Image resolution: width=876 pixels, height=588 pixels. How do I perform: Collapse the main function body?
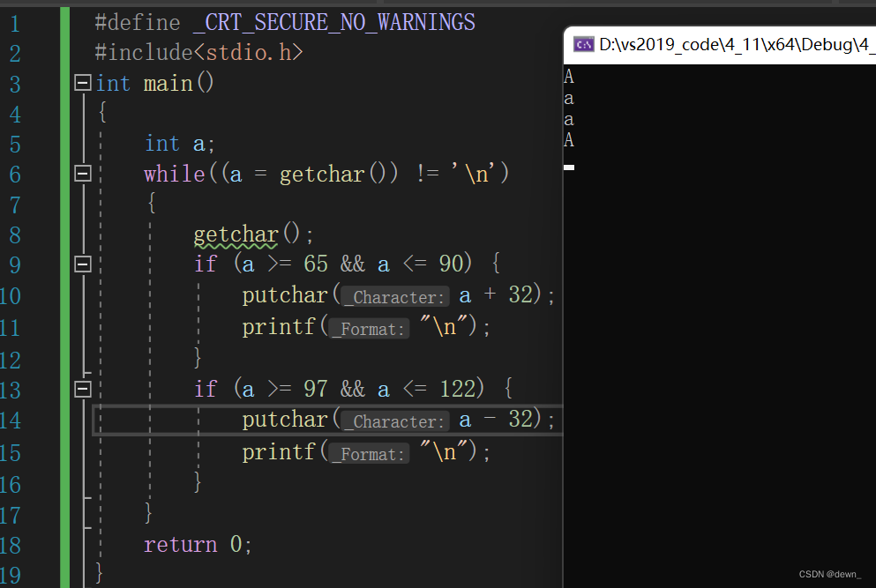click(x=81, y=82)
